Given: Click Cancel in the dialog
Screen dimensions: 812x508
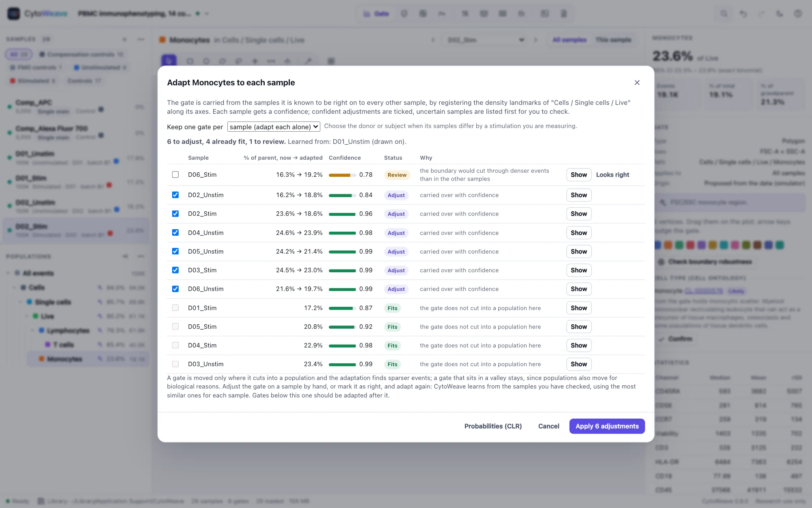Looking at the screenshot, I should pos(549,426).
